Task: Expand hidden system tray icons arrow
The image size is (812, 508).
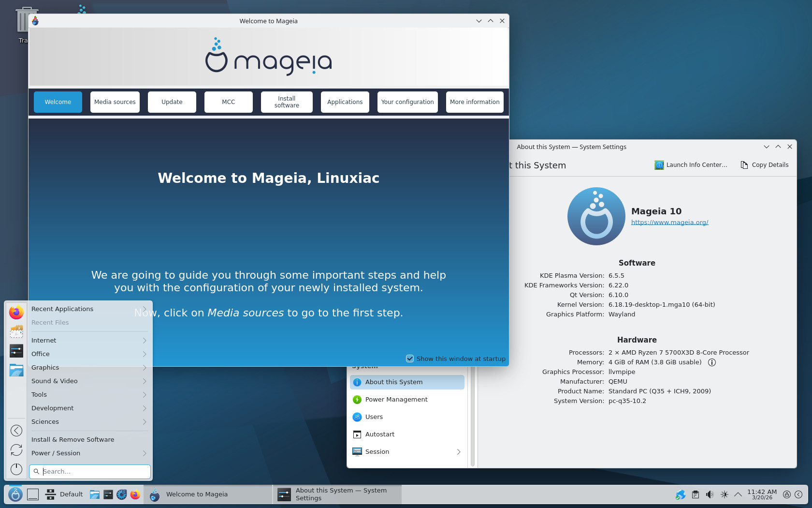Action: pos(738,494)
